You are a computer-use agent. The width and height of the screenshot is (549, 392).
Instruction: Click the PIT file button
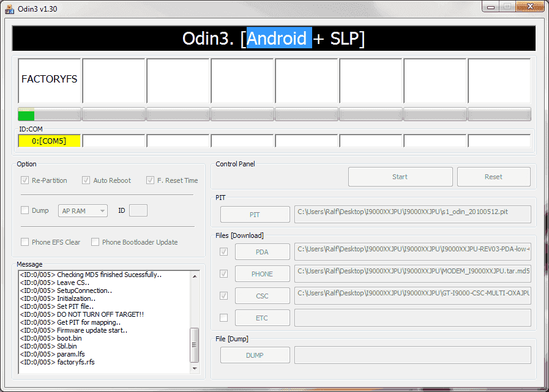click(x=255, y=215)
